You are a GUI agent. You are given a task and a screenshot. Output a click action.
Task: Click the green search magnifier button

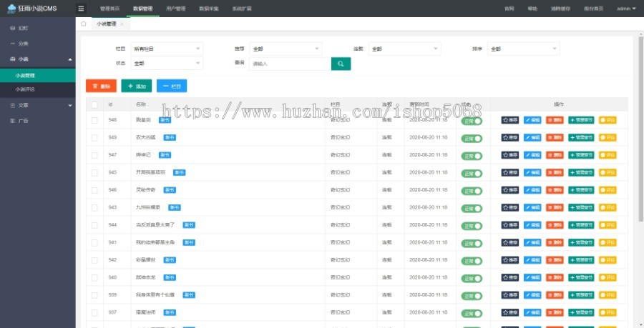click(341, 64)
